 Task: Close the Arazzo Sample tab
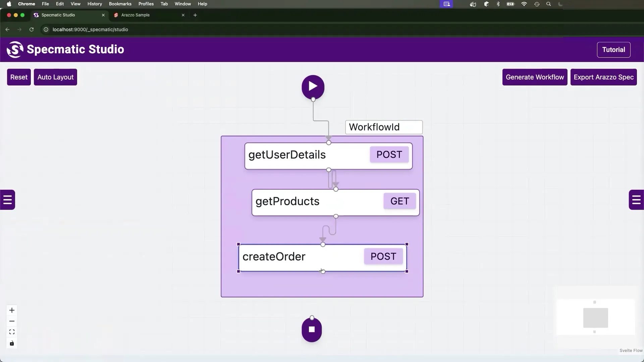183,15
